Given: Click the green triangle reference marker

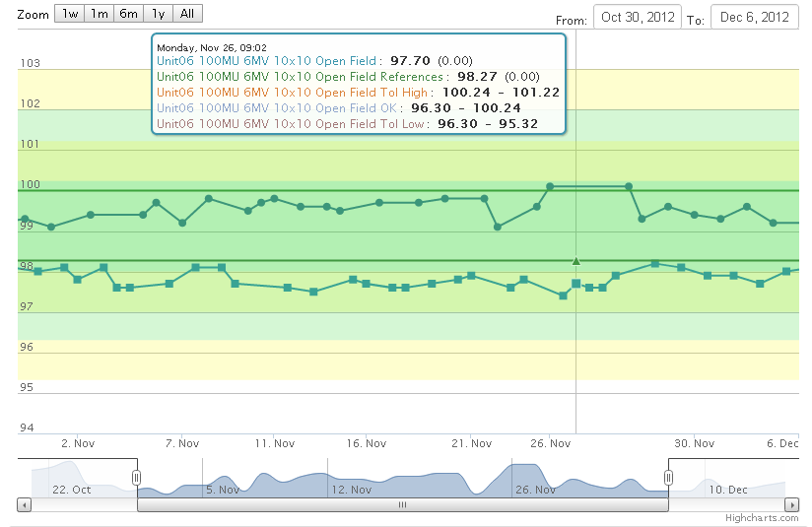Looking at the screenshot, I should 575,261.
